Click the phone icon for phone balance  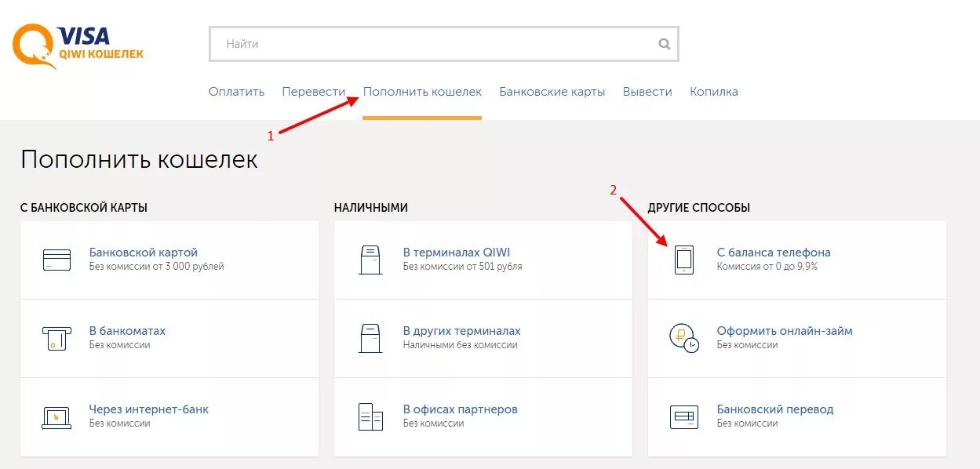pos(684,260)
